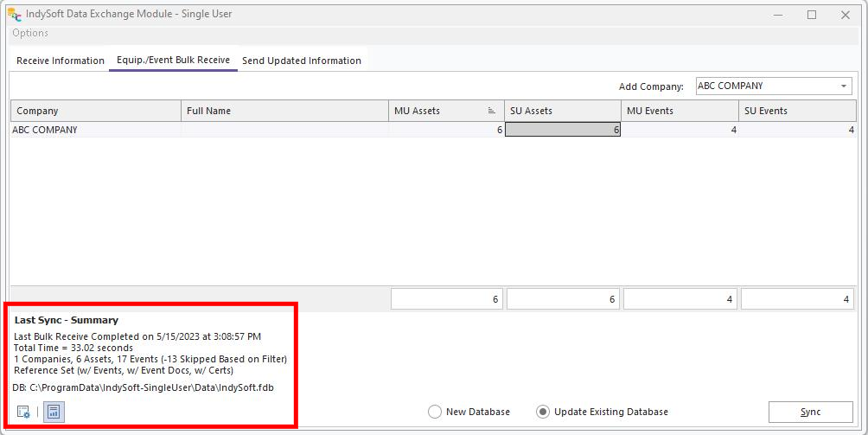Click the MU Events column header
This screenshot has width=868, height=435.
point(680,111)
